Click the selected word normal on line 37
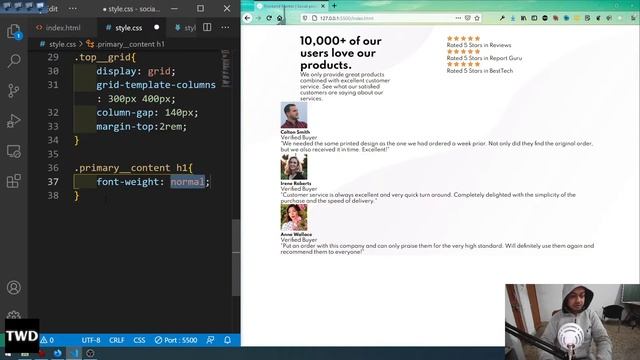This screenshot has width=640, height=360. (187, 182)
